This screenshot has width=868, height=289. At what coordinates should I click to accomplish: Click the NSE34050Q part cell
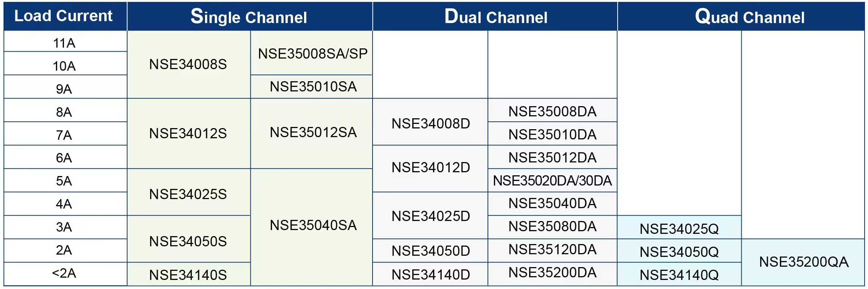[x=679, y=252]
